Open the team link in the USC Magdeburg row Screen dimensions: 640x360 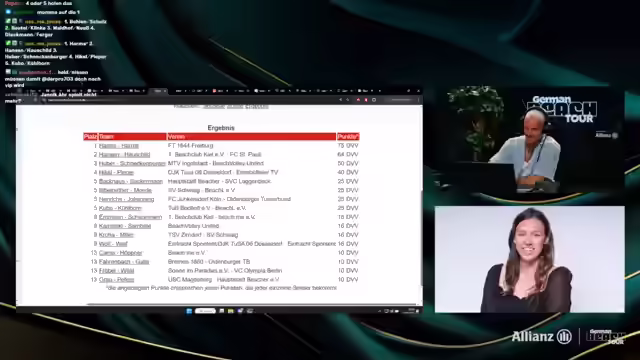click(116, 280)
